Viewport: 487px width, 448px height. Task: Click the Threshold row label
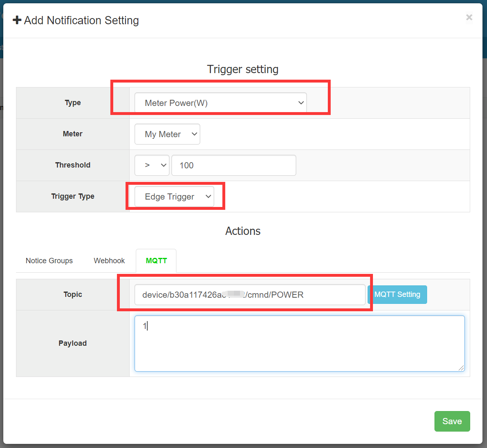[x=73, y=165]
